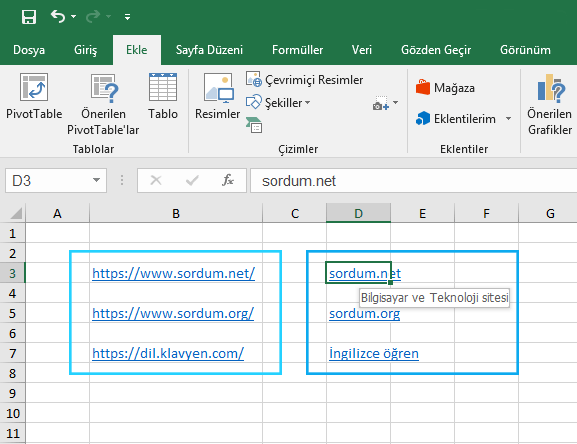Select column F header

[x=486, y=213]
